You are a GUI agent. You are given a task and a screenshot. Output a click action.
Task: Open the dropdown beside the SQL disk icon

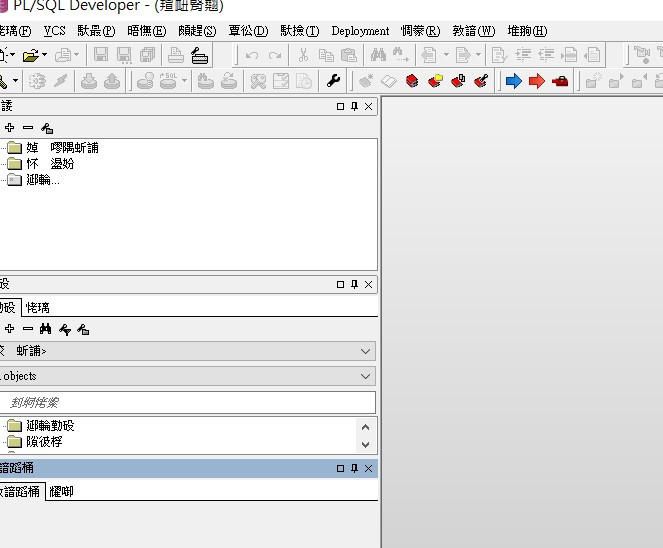click(184, 80)
